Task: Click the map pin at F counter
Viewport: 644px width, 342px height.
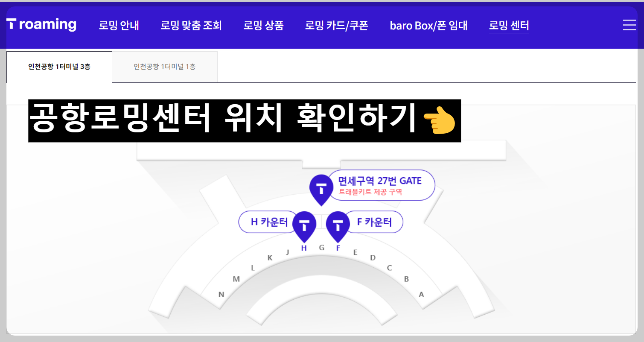Action: pos(338,227)
